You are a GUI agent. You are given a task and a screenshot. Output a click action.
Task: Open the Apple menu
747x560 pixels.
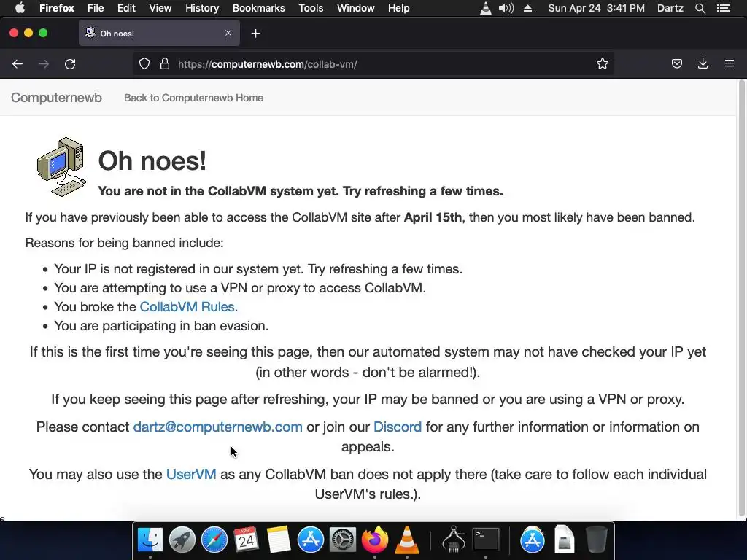click(x=20, y=8)
